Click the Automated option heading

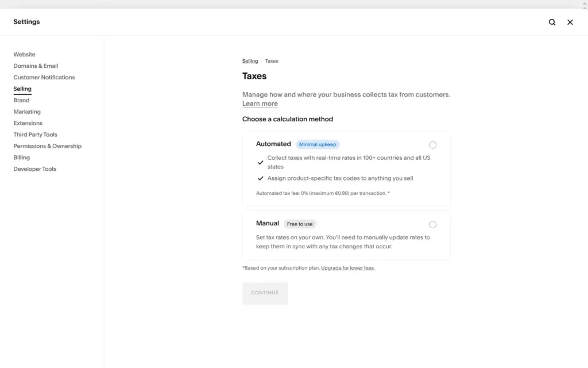click(x=273, y=144)
